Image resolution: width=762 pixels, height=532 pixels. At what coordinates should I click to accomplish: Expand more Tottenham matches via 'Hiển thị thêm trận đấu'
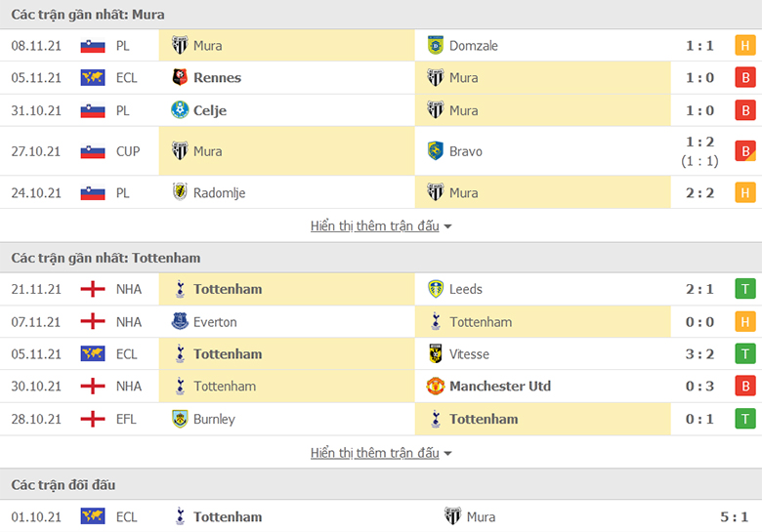[375, 453]
